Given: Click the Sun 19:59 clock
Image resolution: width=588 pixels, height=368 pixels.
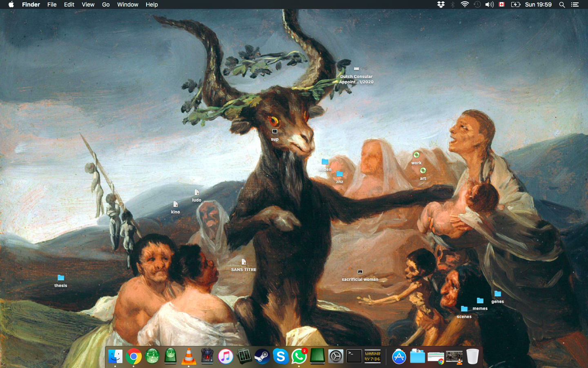Looking at the screenshot, I should pos(538,4).
